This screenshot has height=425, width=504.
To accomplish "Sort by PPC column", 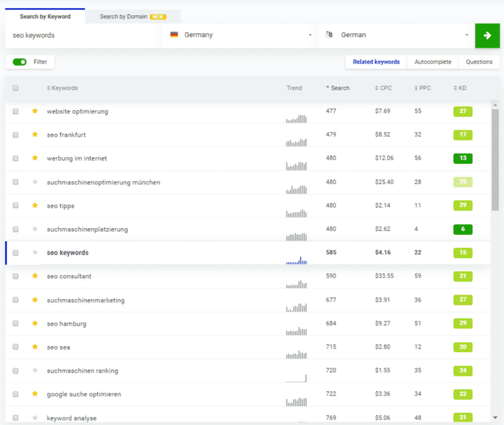I will pyautogui.click(x=422, y=88).
